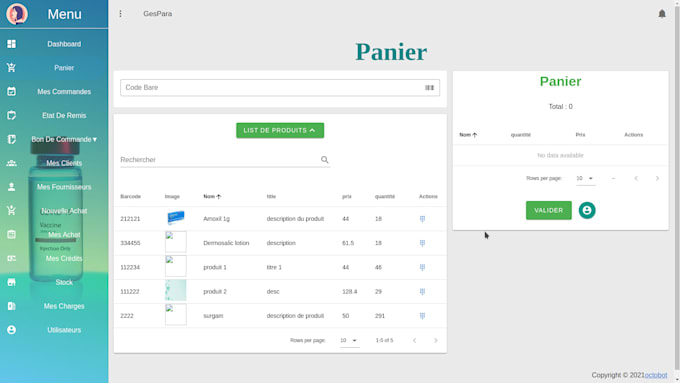Collapse the List de Produits panel
Viewport: 680px width, 383px height.
[x=280, y=130]
